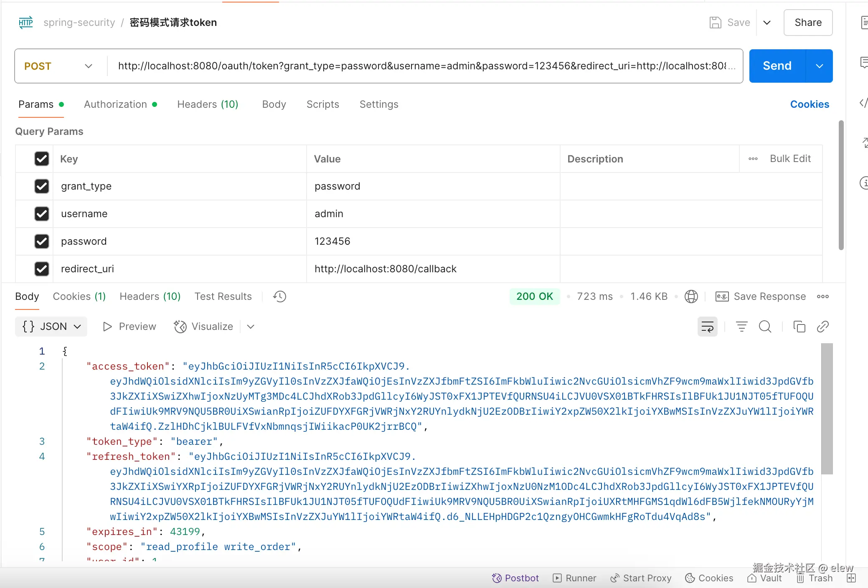Open more options next to Save Response

(822, 297)
